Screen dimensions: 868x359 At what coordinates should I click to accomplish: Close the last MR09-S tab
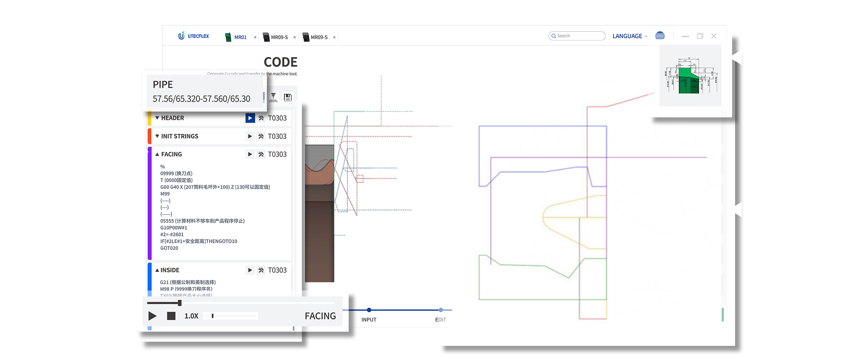(x=334, y=37)
